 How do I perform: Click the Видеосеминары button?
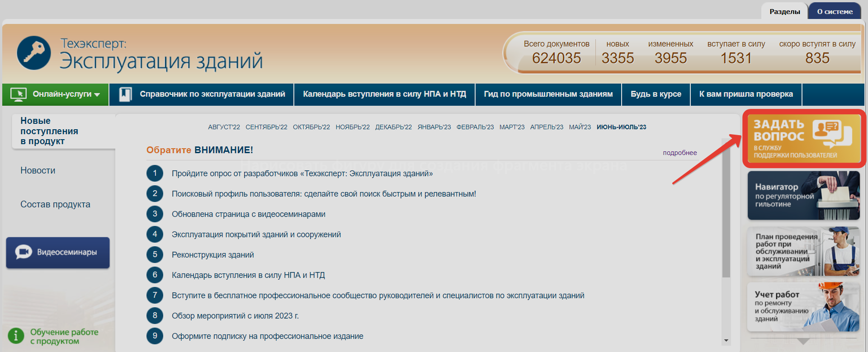click(x=58, y=253)
